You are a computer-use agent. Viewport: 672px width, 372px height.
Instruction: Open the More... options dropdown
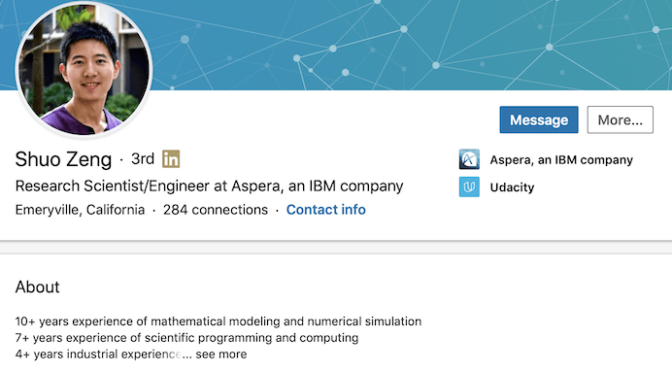tap(620, 120)
